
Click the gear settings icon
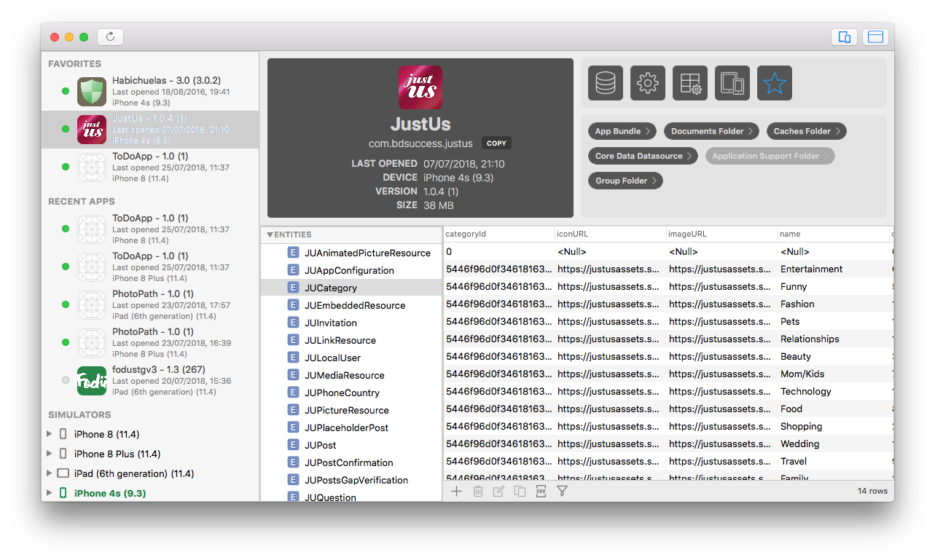pyautogui.click(x=648, y=83)
